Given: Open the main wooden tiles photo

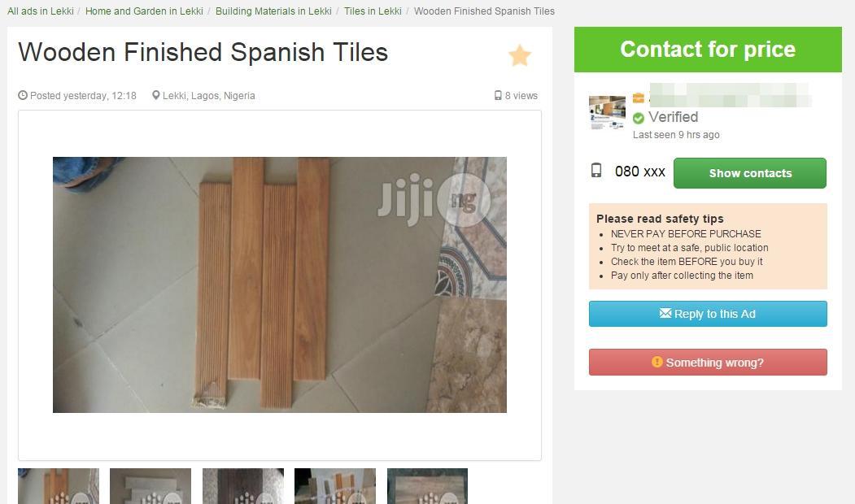Looking at the screenshot, I should point(280,285).
